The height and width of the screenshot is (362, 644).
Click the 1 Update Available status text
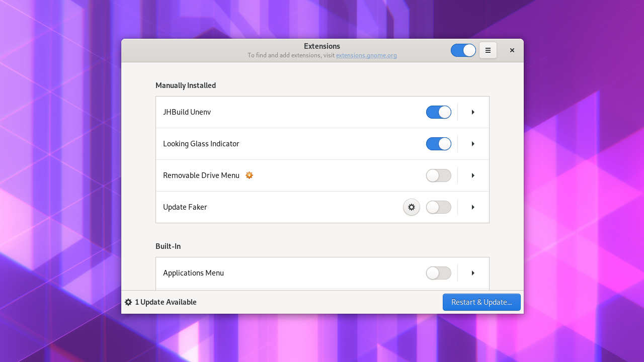click(x=166, y=302)
